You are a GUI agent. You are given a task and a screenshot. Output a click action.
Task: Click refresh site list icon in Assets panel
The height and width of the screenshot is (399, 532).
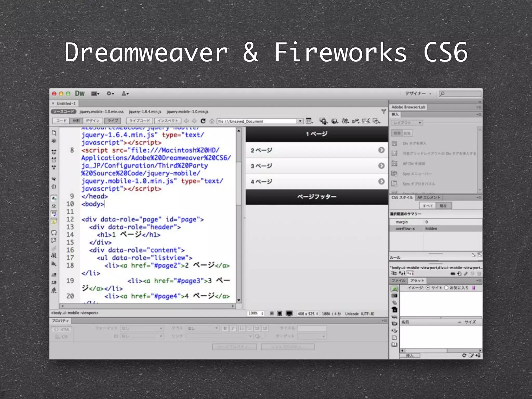[464, 355]
